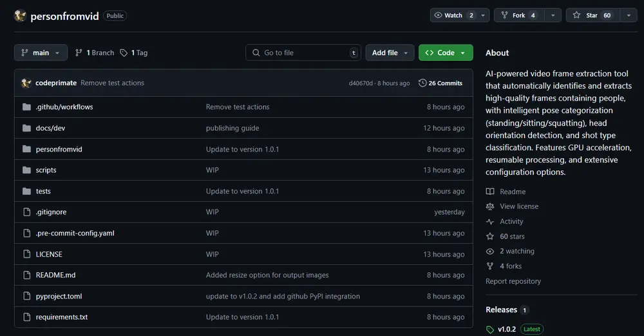The image size is (644, 336).
Task: Click the View license scale icon
Action: tap(490, 206)
